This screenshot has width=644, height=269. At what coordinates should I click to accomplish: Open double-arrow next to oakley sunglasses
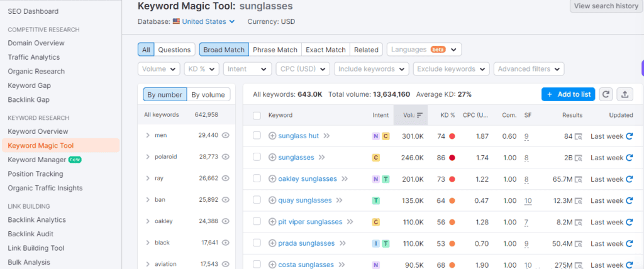tap(345, 178)
